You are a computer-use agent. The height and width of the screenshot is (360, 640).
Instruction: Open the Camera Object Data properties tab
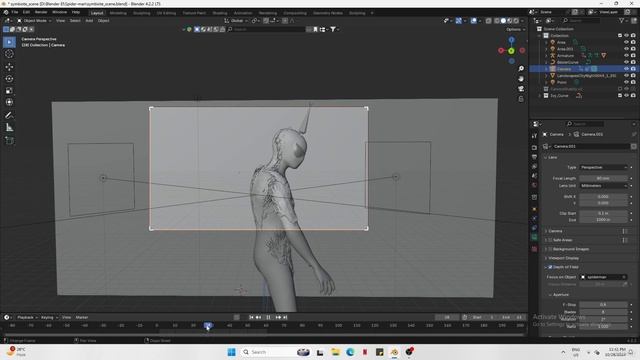click(x=534, y=238)
